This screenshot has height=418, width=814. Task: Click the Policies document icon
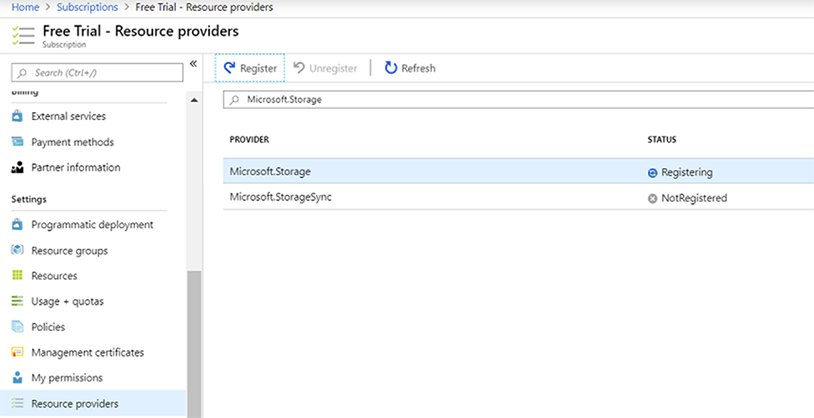click(x=17, y=327)
